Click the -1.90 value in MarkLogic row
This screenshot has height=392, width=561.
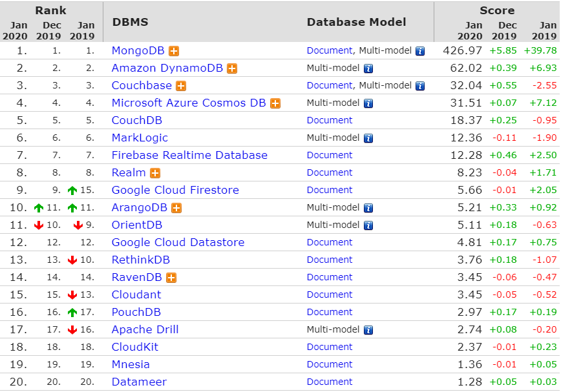click(x=545, y=138)
